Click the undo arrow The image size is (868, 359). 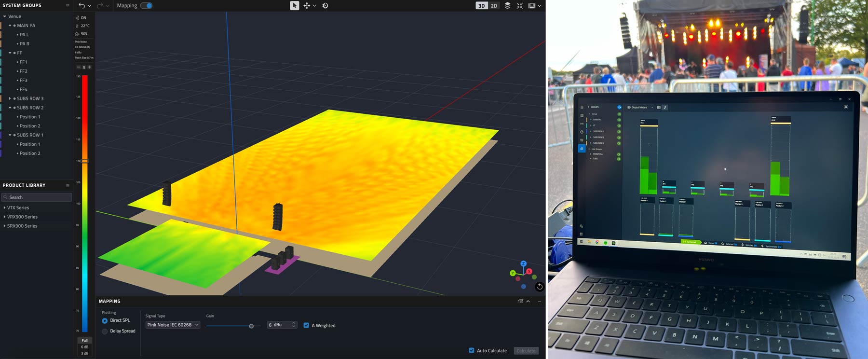click(x=82, y=6)
